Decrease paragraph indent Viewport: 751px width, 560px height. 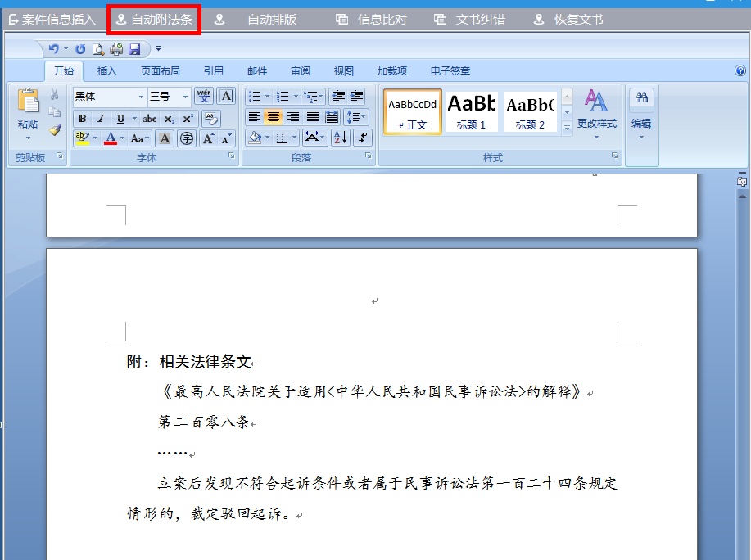pyautogui.click(x=338, y=97)
